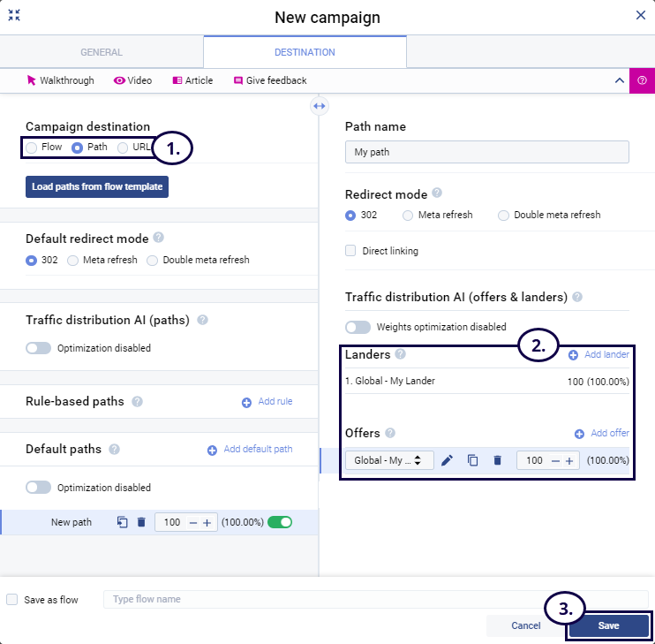Open the Walkthrough help item
The height and width of the screenshot is (644, 655).
(60, 80)
